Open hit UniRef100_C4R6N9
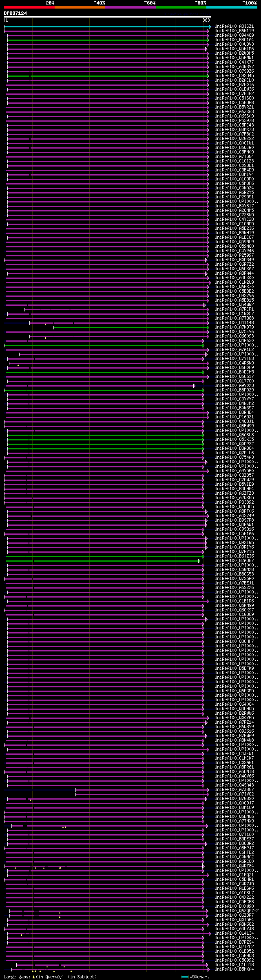The width and height of the screenshot is (261, 980). (234, 363)
